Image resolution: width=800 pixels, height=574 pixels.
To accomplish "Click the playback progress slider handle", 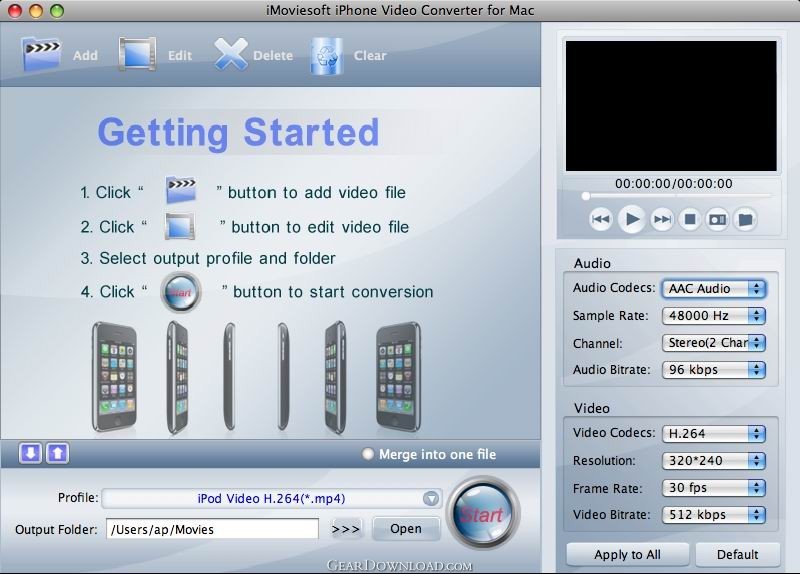I will point(586,196).
